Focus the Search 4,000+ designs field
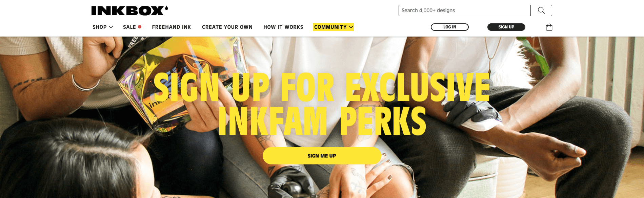Image resolution: width=644 pixels, height=198 pixels. [x=465, y=10]
